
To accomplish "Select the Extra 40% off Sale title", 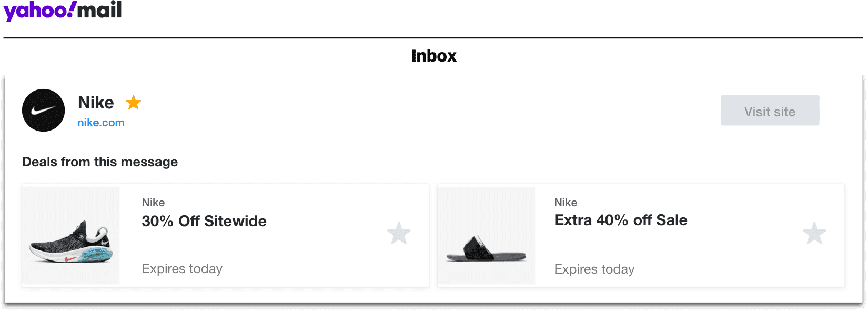I will pos(621,220).
